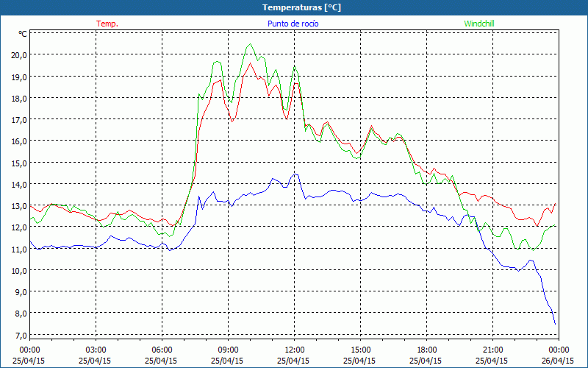Click the "13,0" y-axis value
Screen dimensions: 588x368
(20, 206)
